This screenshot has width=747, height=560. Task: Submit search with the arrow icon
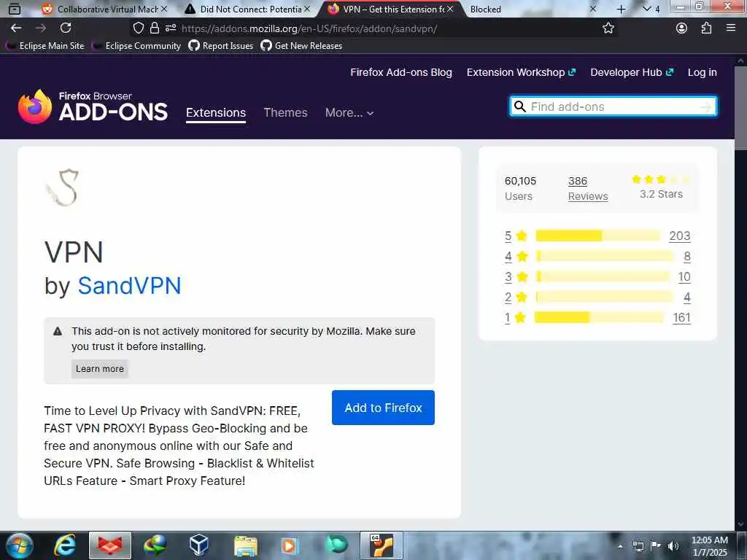pos(705,107)
